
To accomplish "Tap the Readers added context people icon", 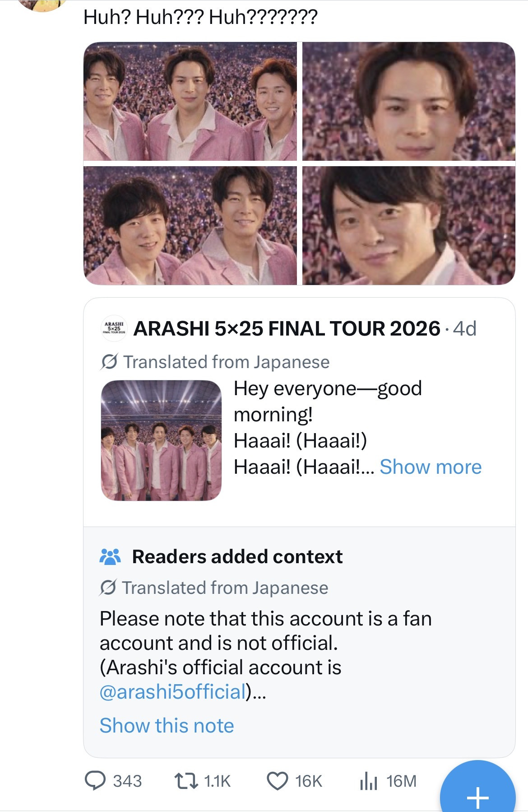I will [110, 557].
